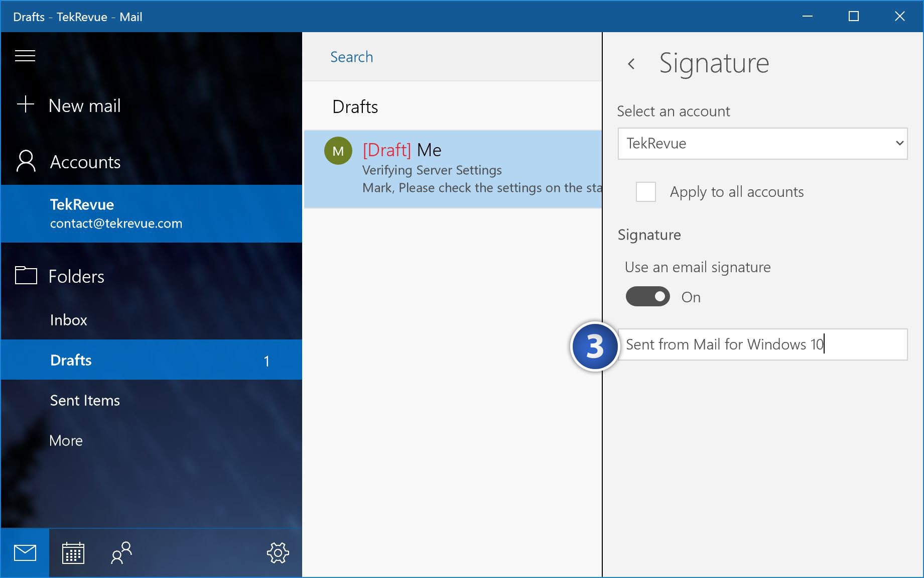Click the New mail label

pos(84,105)
